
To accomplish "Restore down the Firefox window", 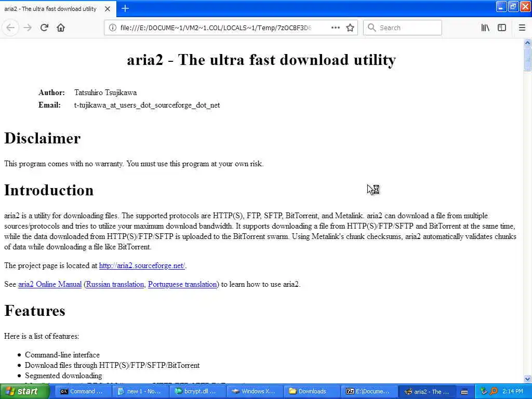I will point(513,6).
